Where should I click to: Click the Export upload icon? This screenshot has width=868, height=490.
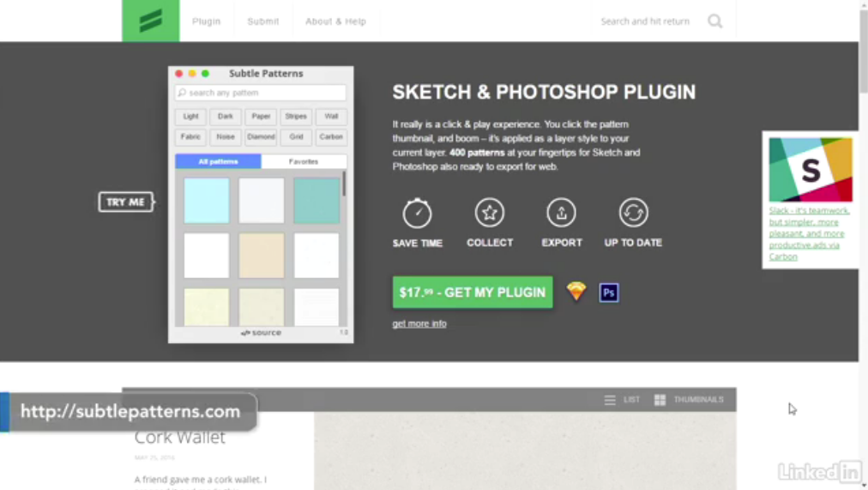tap(562, 212)
